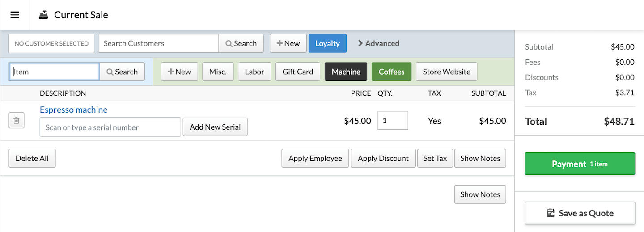This screenshot has height=232, width=644.
Task: Click the Set Tax button
Action: point(435,158)
